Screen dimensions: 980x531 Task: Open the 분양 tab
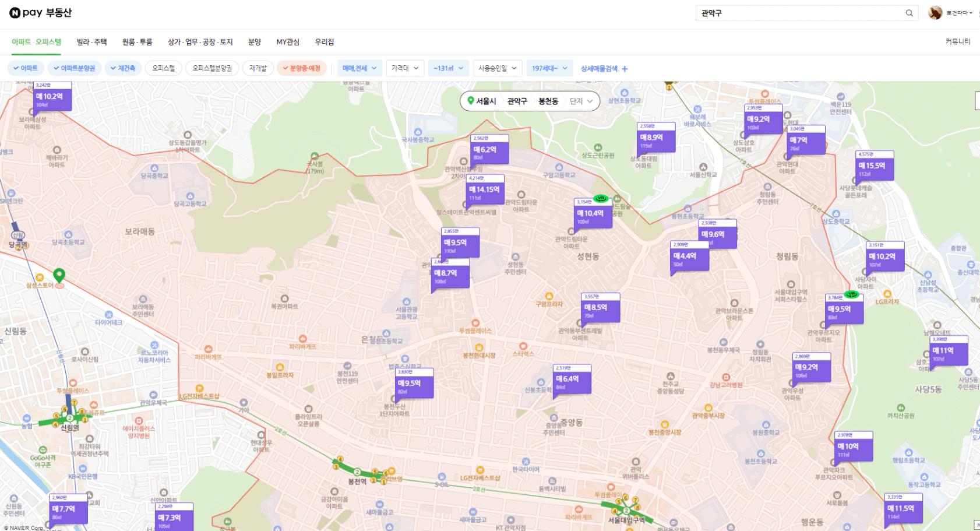[254, 42]
